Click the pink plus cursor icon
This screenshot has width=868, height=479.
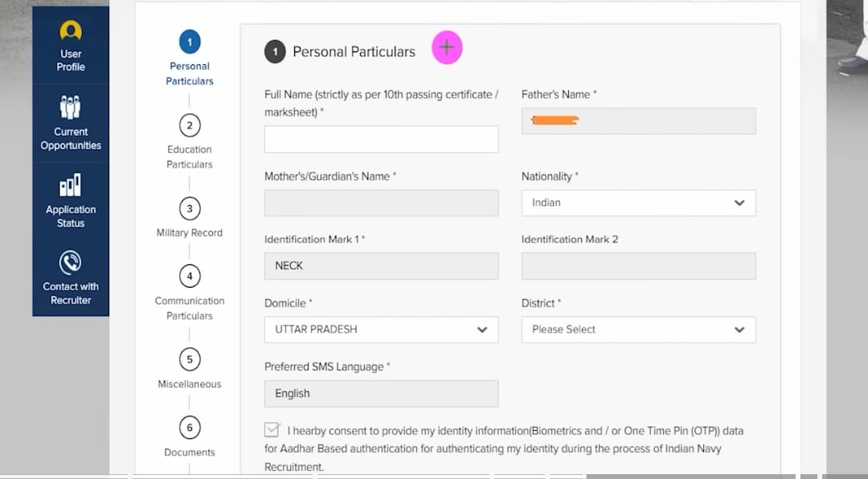coord(447,47)
